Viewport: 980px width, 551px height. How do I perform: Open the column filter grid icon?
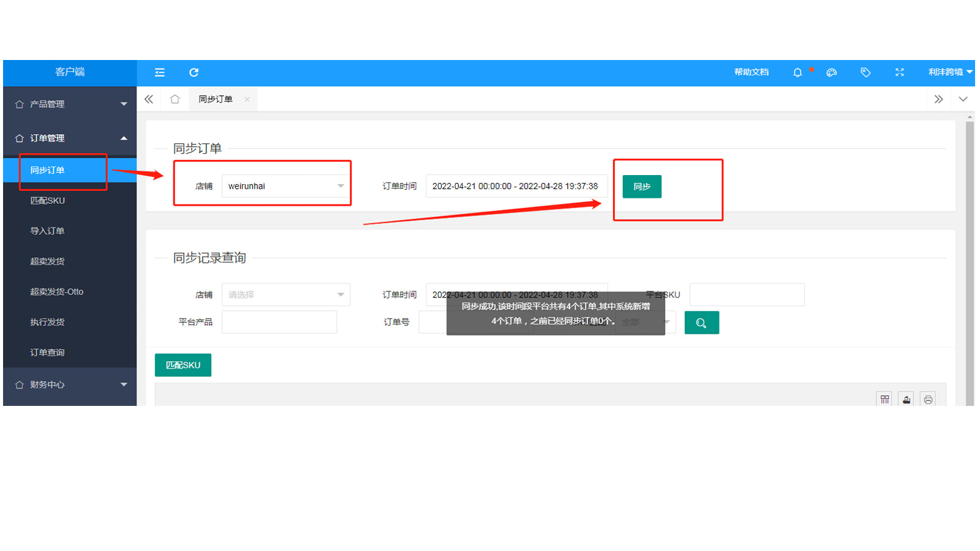[884, 399]
